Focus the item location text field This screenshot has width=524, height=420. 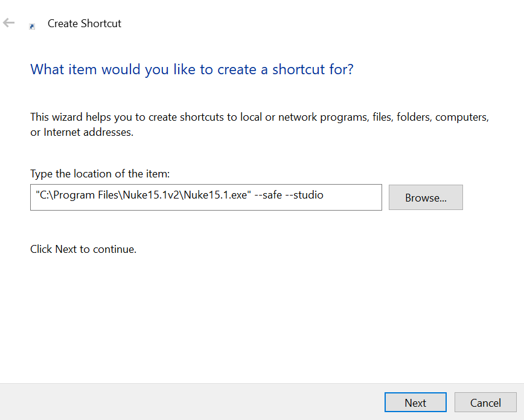(206, 197)
